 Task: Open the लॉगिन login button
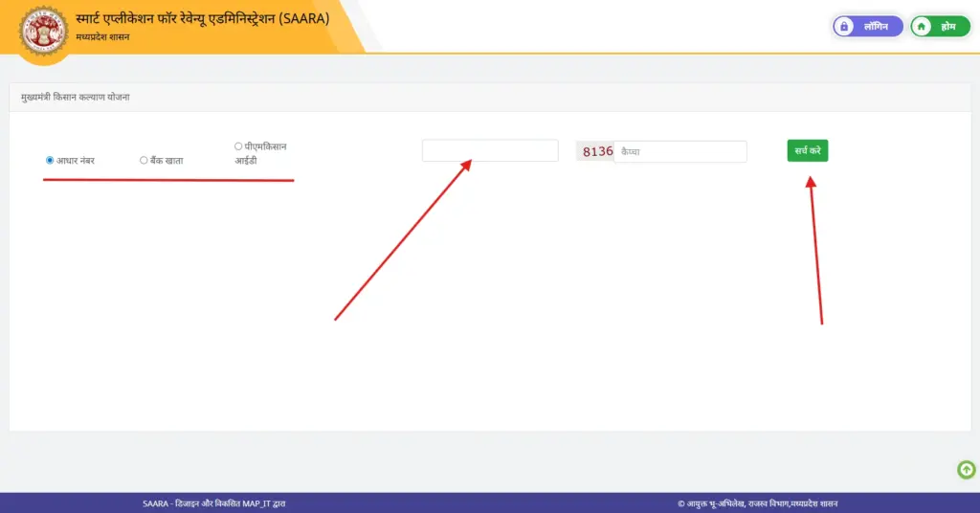(x=867, y=26)
